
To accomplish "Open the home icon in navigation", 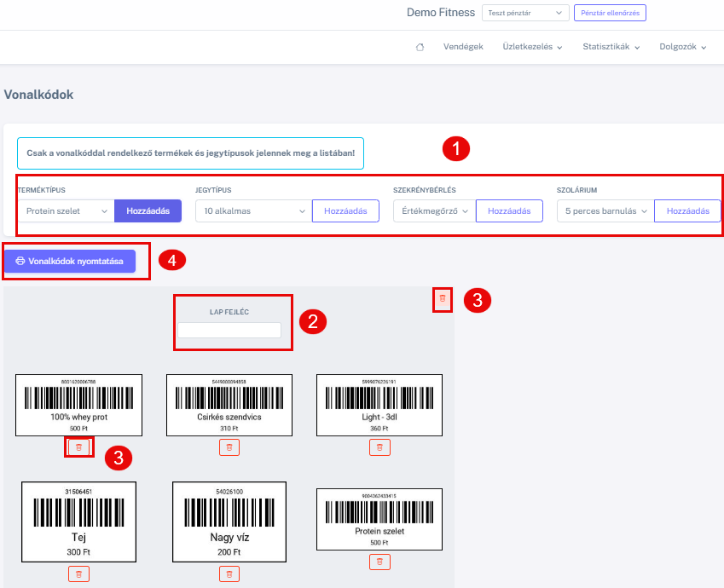I will pyautogui.click(x=420, y=47).
